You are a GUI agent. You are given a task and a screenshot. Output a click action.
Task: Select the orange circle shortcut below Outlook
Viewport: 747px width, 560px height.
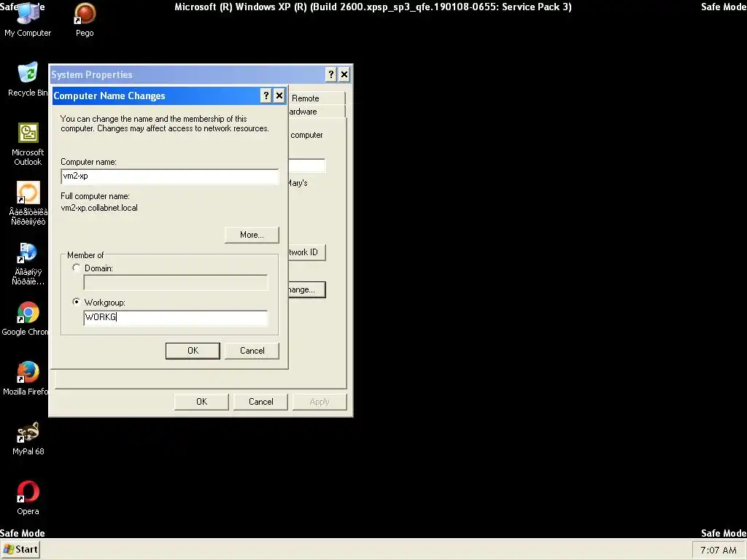click(28, 203)
